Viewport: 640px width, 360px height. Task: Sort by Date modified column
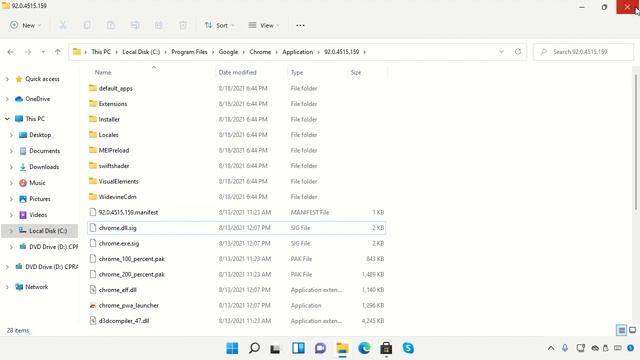pos(238,72)
